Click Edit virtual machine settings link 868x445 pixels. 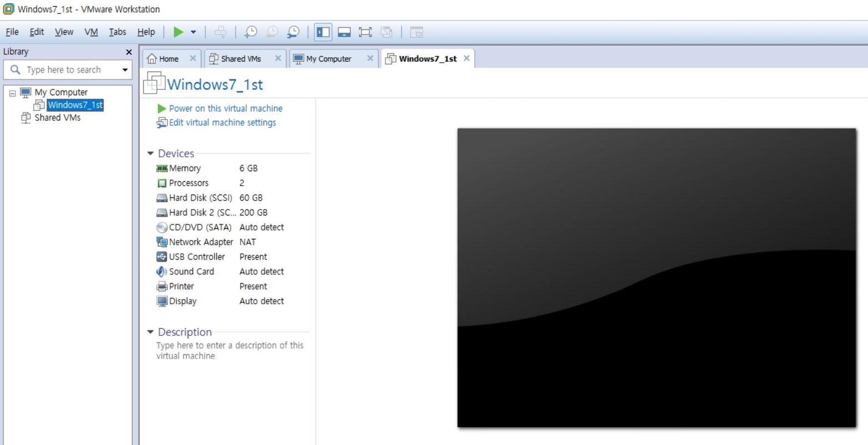coord(222,122)
